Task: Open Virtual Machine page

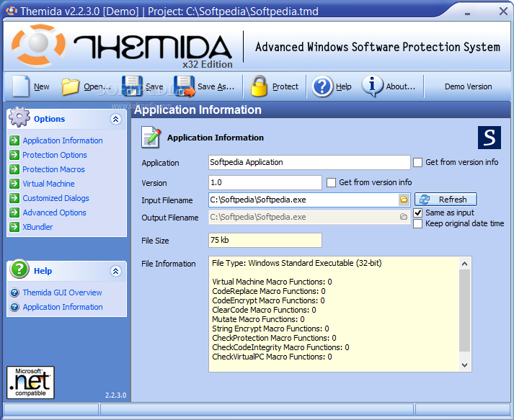Action: [x=48, y=184]
